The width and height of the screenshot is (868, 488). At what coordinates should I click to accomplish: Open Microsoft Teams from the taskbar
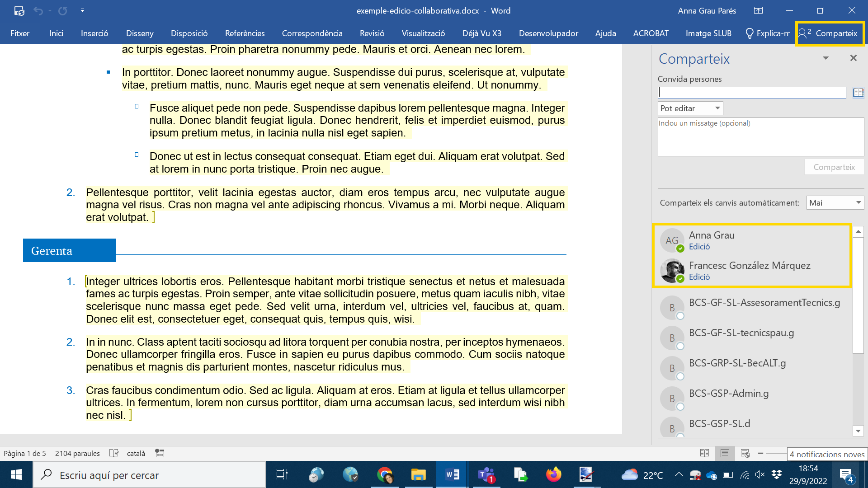[486, 475]
